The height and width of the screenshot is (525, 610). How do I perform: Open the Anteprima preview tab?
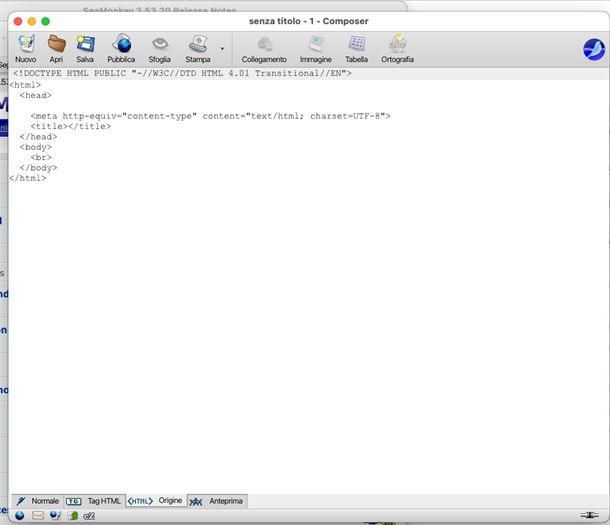click(x=217, y=500)
